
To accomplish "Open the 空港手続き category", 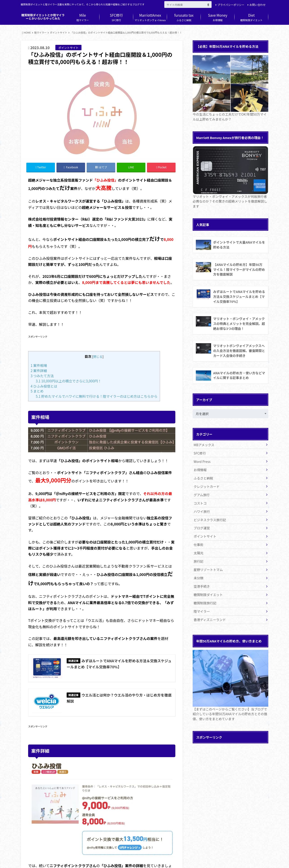I will click(230, 586).
